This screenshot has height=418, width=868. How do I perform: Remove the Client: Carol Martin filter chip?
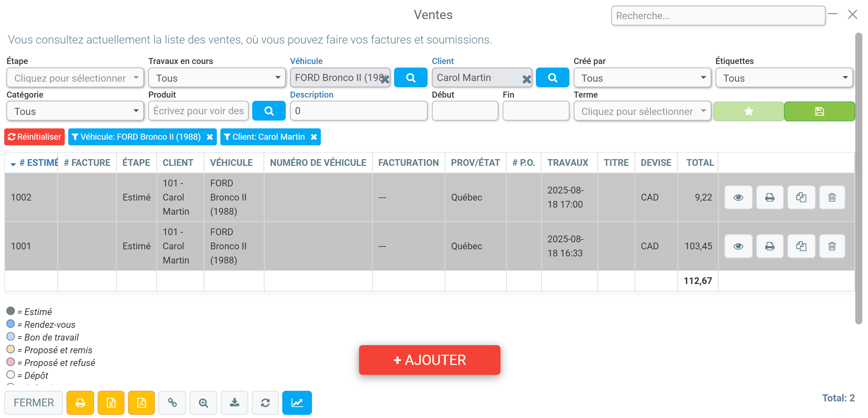tap(314, 137)
